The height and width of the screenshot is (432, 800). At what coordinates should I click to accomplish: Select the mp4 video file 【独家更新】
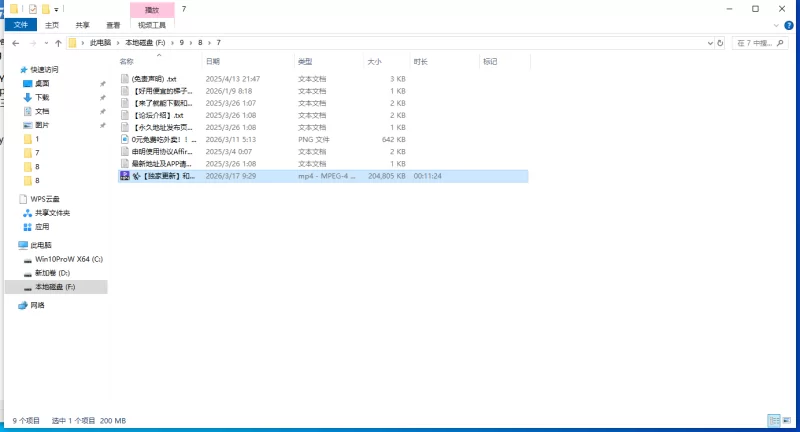[160, 175]
